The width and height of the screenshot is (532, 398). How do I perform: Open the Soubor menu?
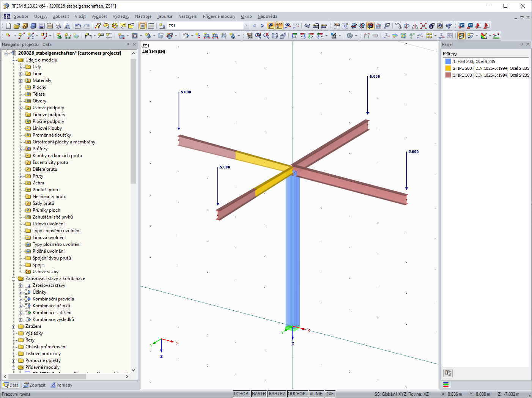pyautogui.click(x=21, y=16)
